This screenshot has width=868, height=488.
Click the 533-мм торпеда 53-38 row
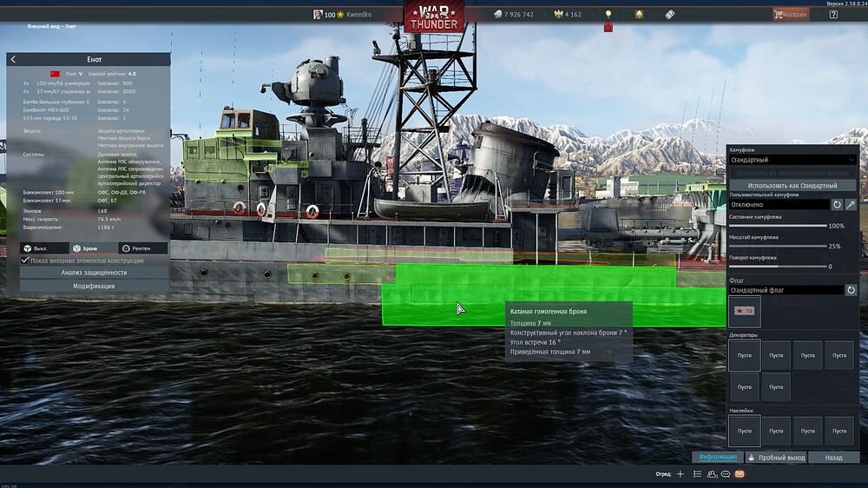click(x=76, y=118)
